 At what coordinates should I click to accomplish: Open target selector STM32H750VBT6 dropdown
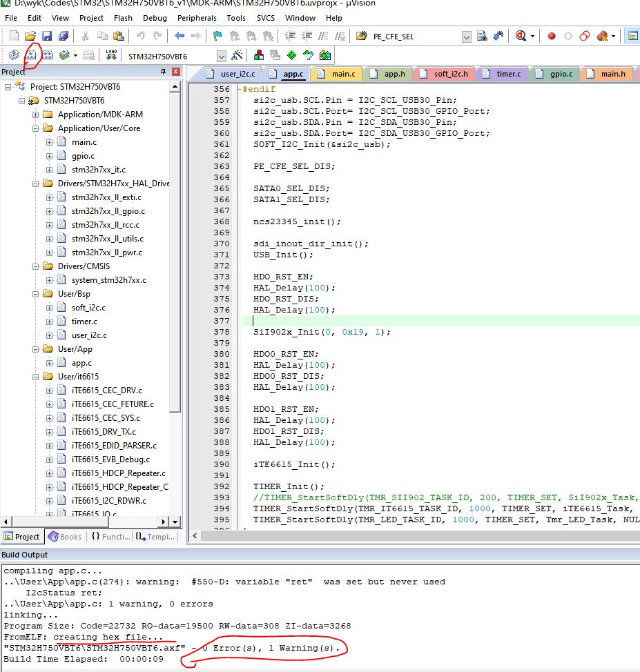(222, 56)
